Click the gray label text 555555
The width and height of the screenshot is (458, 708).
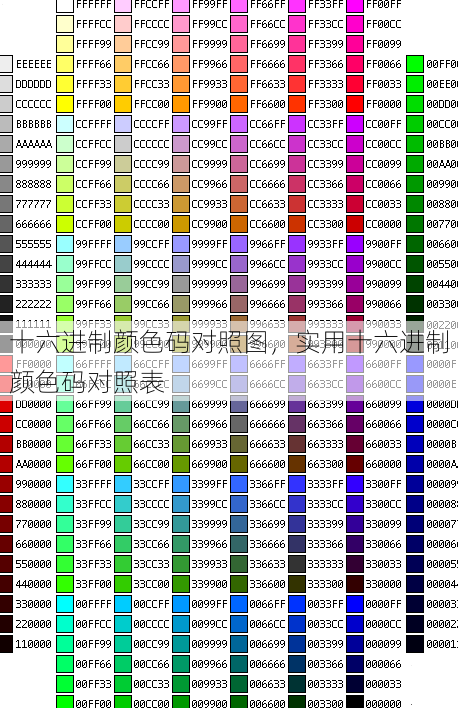[34, 244]
